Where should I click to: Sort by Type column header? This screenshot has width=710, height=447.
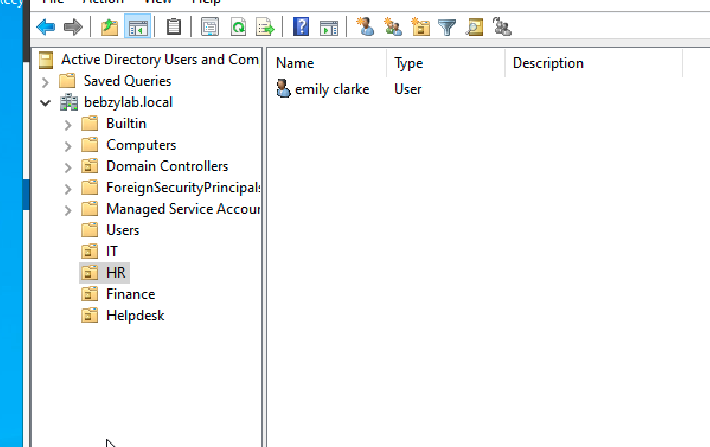pyautogui.click(x=446, y=63)
